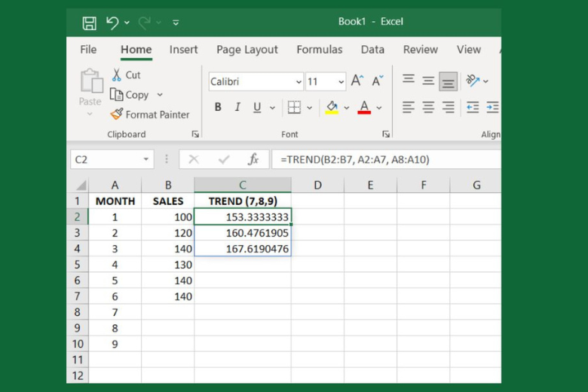The width and height of the screenshot is (588, 392).
Task: Open the Calibri font name dropdown
Action: click(299, 81)
